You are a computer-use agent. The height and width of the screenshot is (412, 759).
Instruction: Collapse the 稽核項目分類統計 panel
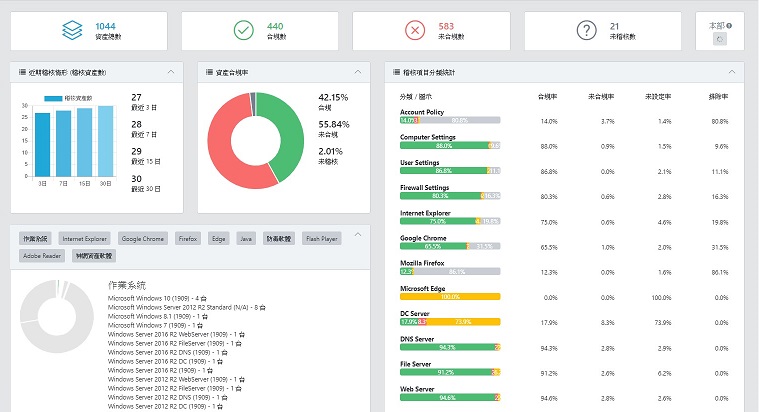click(732, 72)
